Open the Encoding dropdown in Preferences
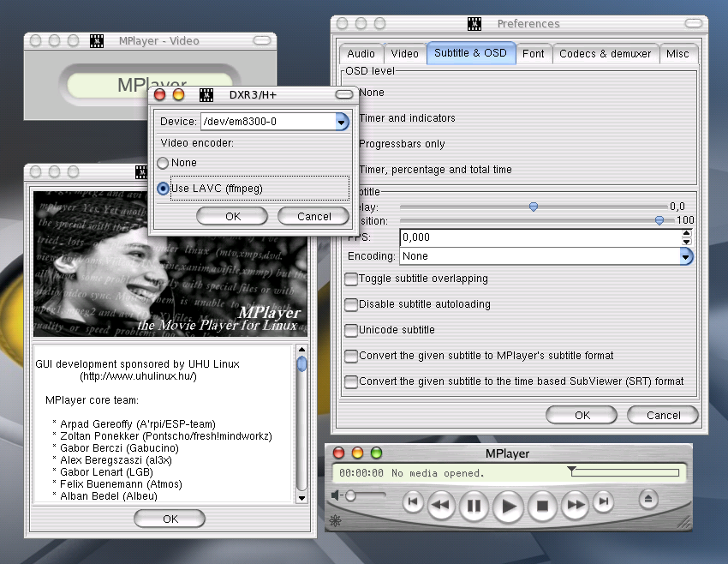The height and width of the screenshot is (564, 728). [x=686, y=256]
